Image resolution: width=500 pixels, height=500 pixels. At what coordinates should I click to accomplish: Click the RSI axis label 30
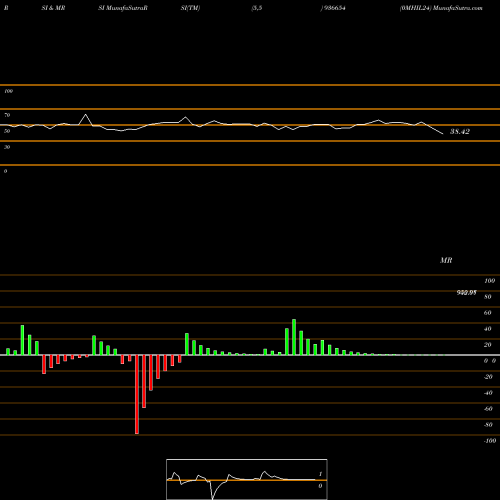tap(7, 147)
